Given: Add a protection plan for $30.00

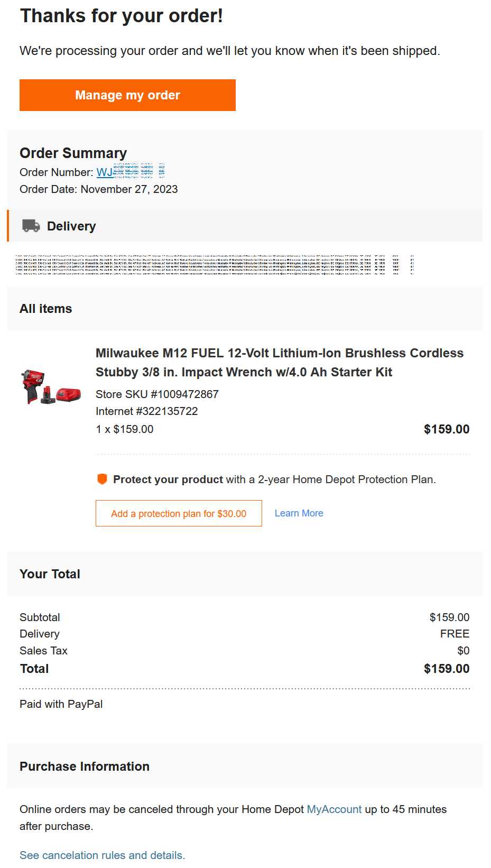Looking at the screenshot, I should [179, 513].
